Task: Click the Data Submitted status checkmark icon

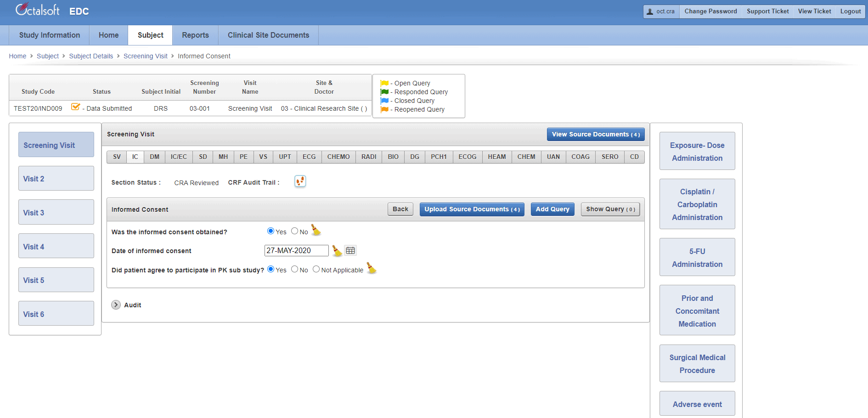Action: (x=76, y=107)
